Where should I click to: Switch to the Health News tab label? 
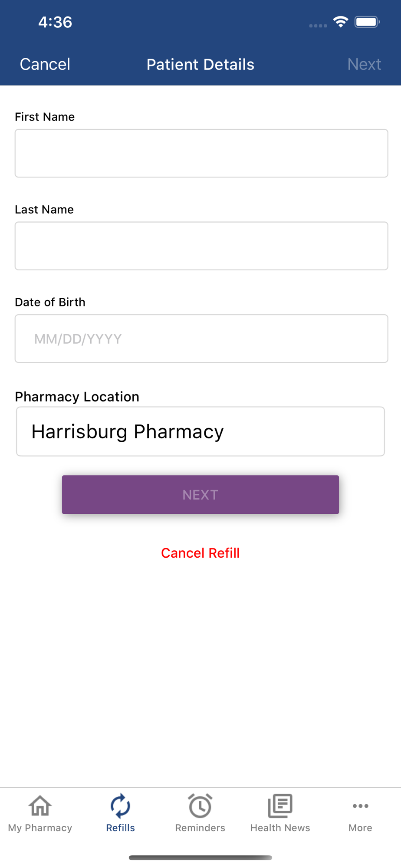pyautogui.click(x=280, y=828)
